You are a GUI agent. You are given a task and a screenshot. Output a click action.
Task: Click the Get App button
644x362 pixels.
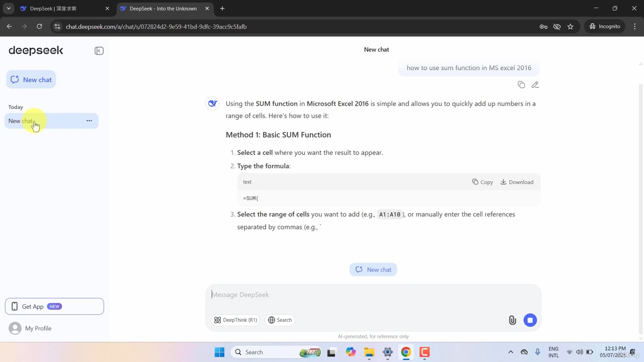coord(54,307)
